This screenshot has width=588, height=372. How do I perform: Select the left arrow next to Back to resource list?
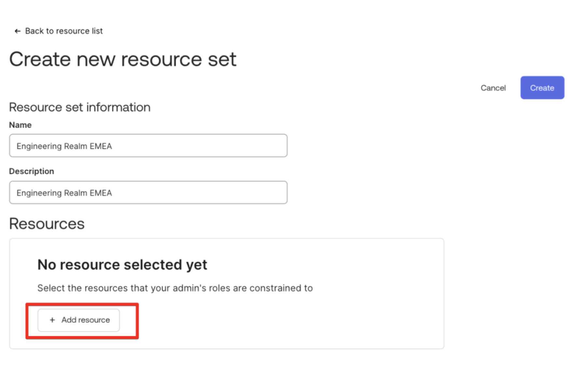click(x=17, y=31)
